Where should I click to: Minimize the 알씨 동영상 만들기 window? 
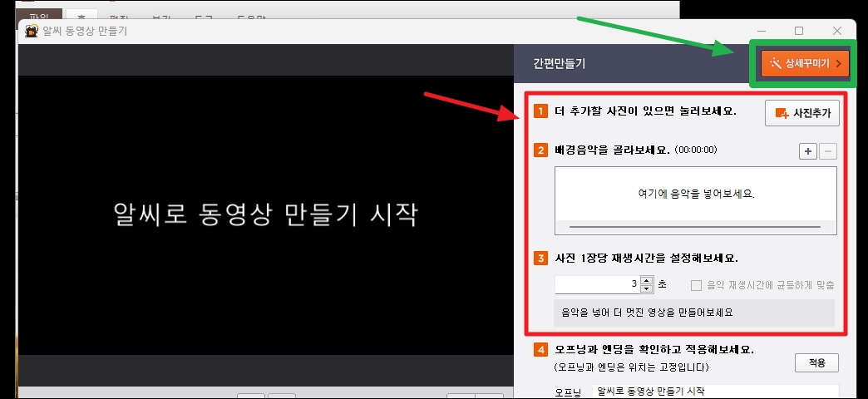click(762, 31)
